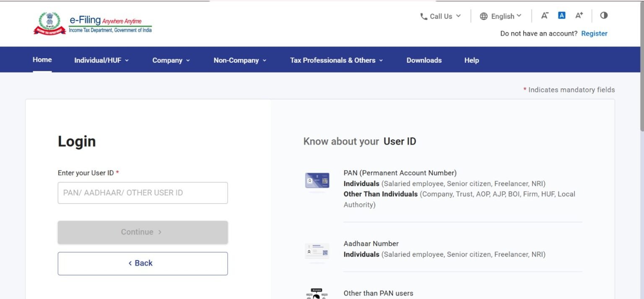Viewport: 644px width, 299px height.
Task: Click the phone icon next to Call Us
Action: pyautogui.click(x=423, y=16)
